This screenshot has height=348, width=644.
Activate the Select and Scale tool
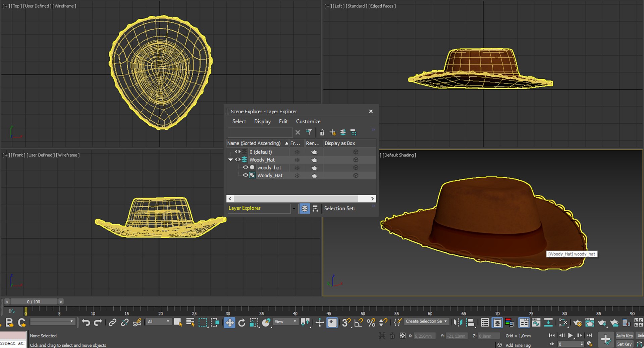[x=254, y=323]
